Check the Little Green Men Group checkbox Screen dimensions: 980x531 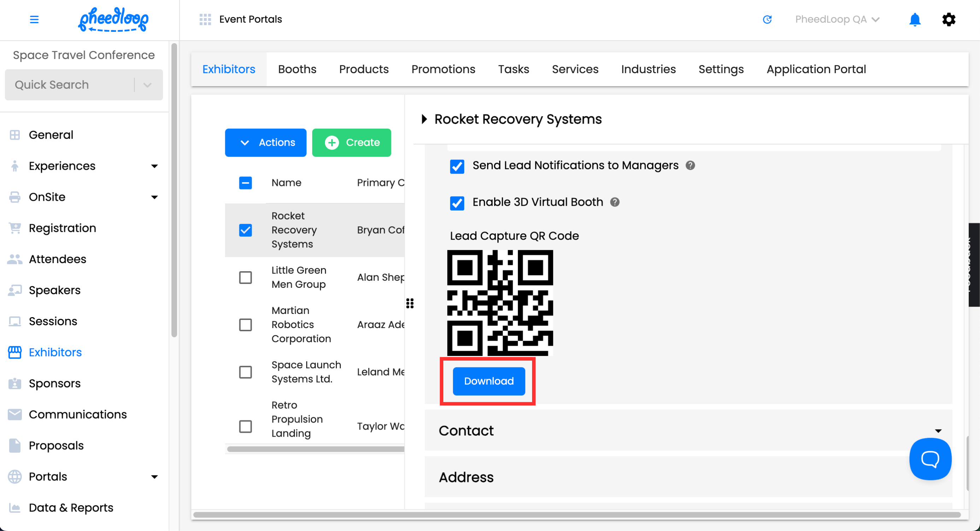245,278
